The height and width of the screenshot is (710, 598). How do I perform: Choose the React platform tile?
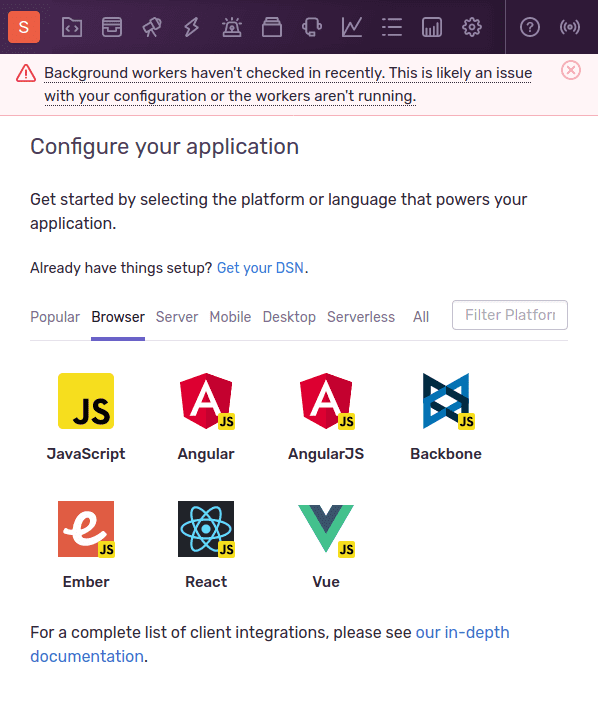pyautogui.click(x=206, y=545)
